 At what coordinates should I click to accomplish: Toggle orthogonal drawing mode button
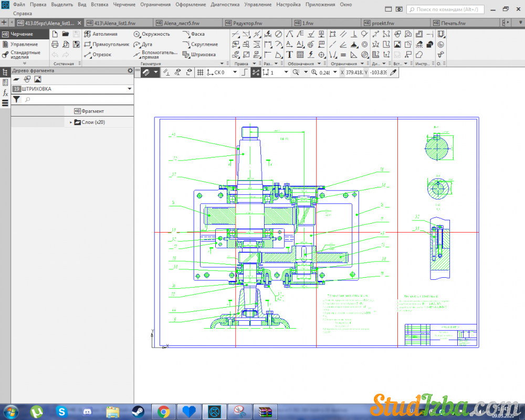pyautogui.click(x=244, y=72)
